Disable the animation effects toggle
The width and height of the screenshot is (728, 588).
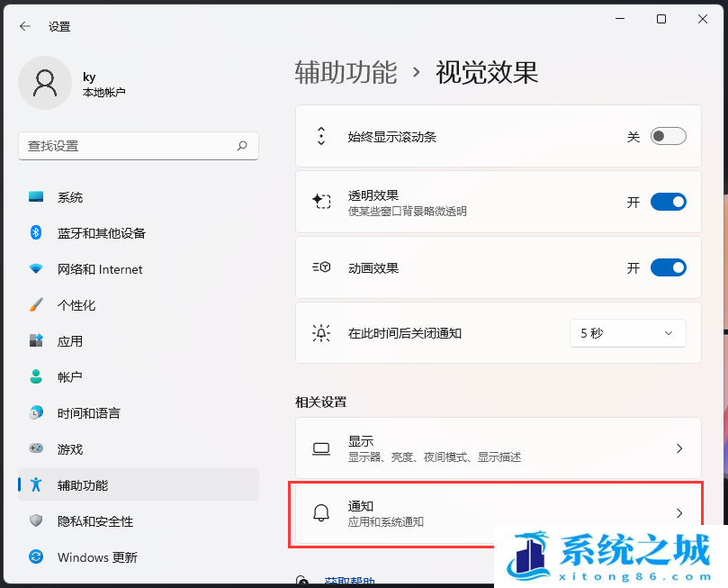point(668,267)
